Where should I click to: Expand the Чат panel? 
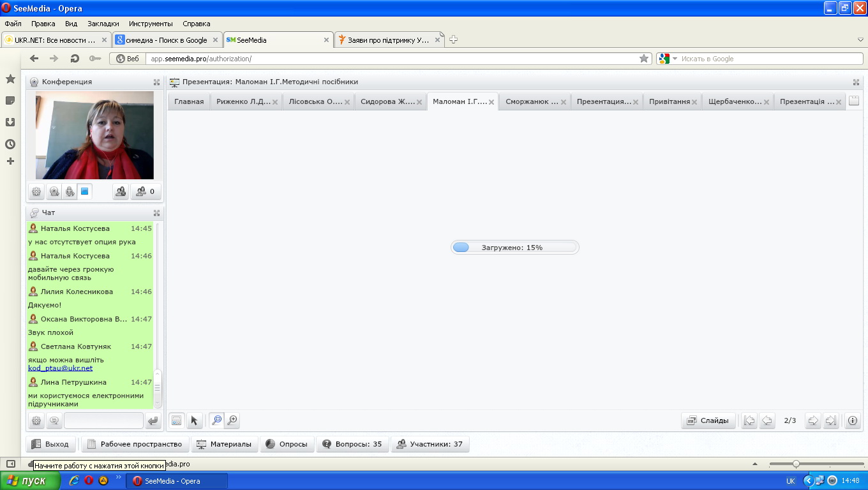click(x=156, y=213)
